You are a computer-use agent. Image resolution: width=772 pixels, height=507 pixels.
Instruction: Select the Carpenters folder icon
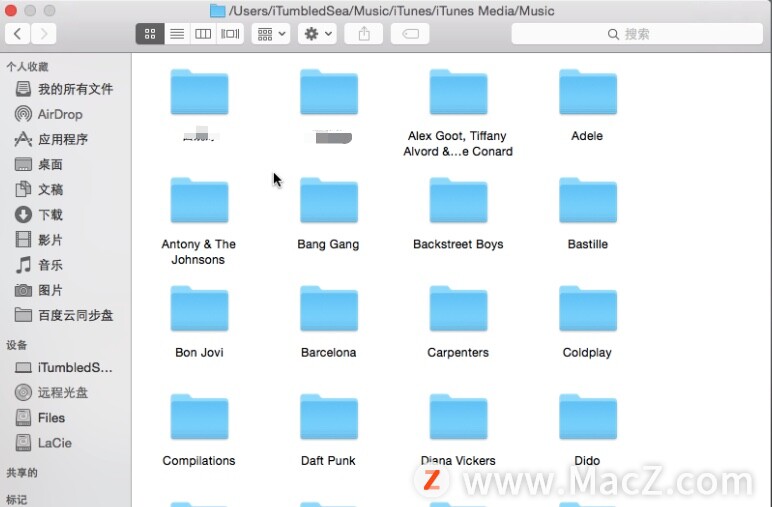pos(458,309)
